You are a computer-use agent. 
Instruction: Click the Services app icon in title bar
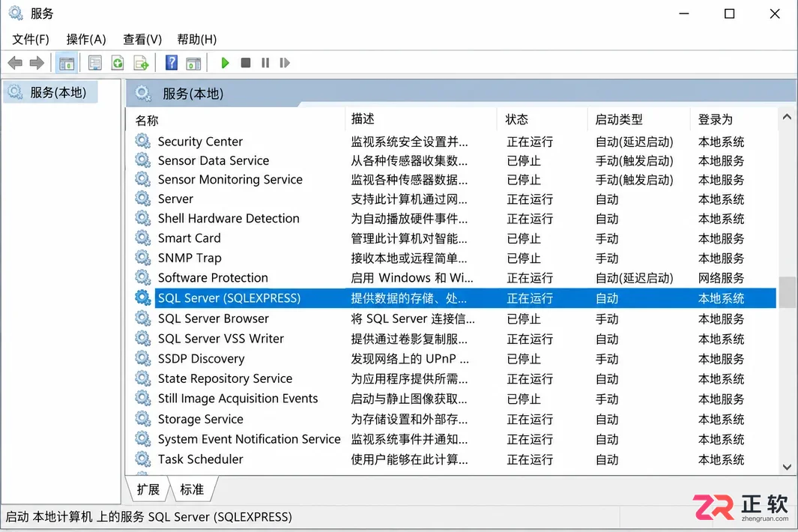point(16,13)
